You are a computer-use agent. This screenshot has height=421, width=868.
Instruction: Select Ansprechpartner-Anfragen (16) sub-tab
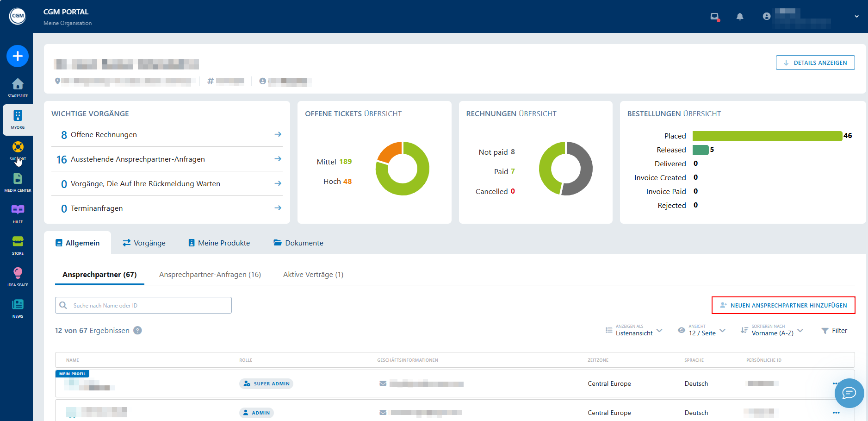[x=210, y=275]
